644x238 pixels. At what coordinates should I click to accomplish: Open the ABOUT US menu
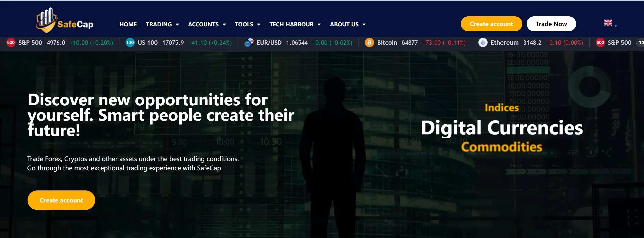coord(348,24)
